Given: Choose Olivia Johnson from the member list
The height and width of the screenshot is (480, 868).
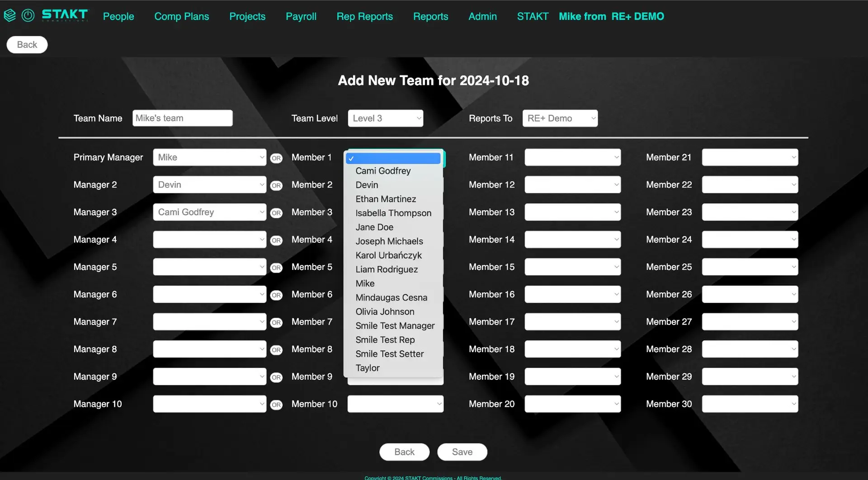Looking at the screenshot, I should (385, 311).
